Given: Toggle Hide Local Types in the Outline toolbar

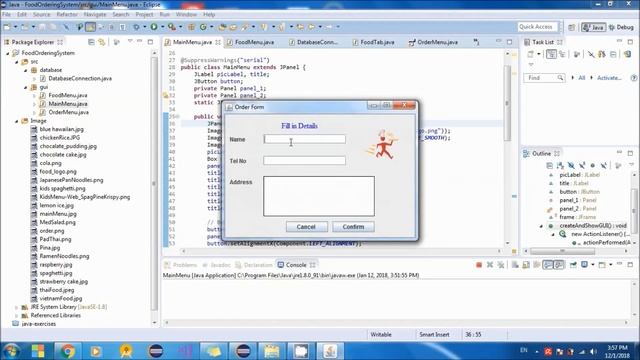Looking at the screenshot, I should (604, 165).
